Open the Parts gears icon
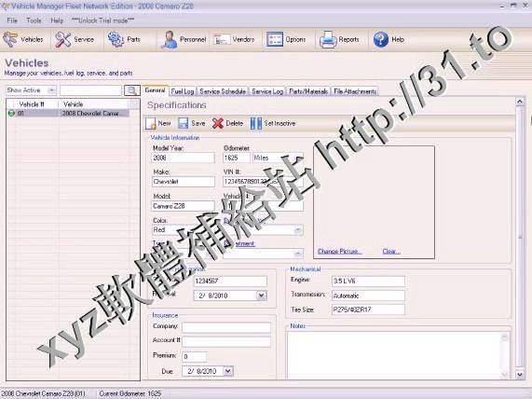The width and height of the screenshot is (532, 399). coord(116,39)
